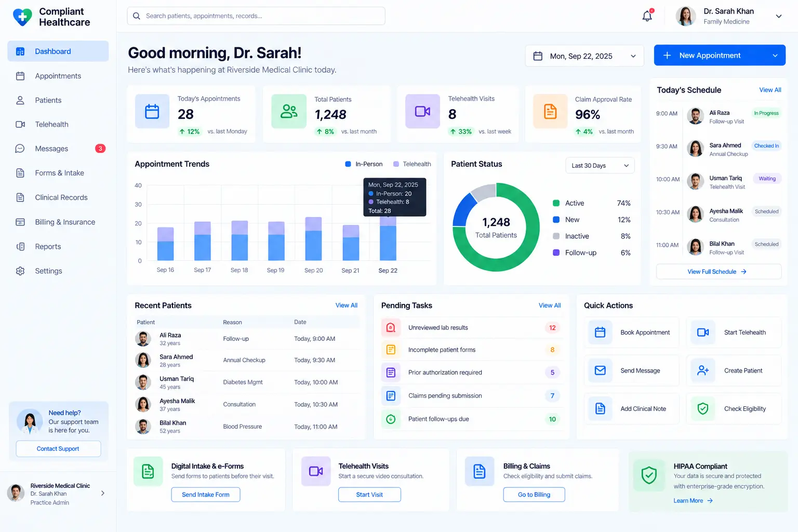
Task: Open the notifications bell
Action: pyautogui.click(x=647, y=16)
